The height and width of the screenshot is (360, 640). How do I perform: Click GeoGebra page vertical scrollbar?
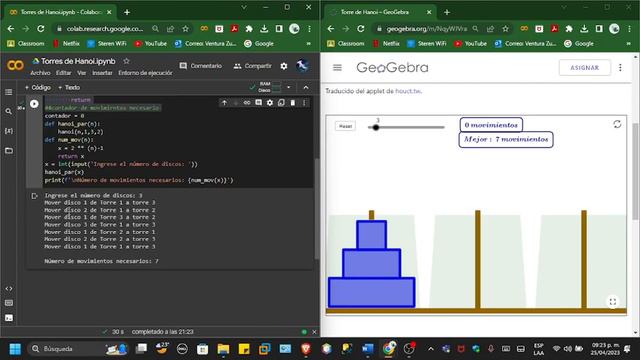tap(636, 171)
